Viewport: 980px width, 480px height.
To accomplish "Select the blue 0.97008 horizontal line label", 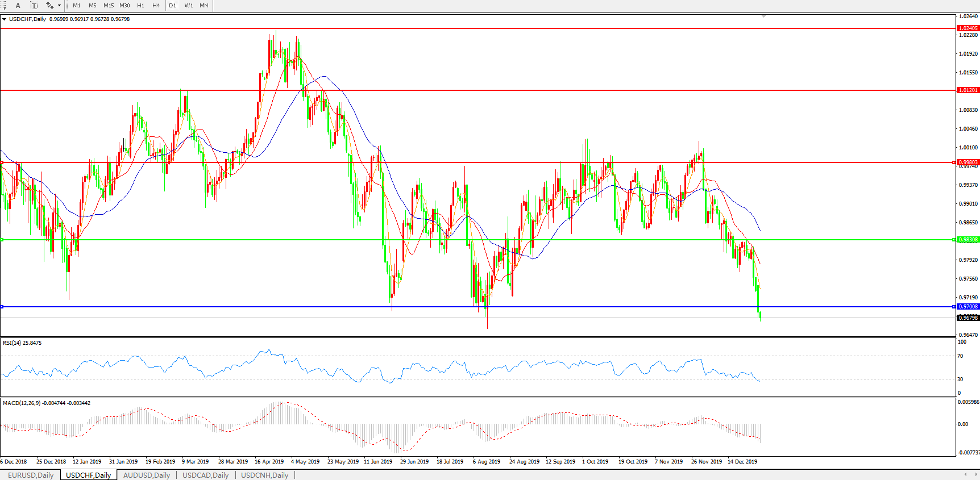I will [968, 307].
